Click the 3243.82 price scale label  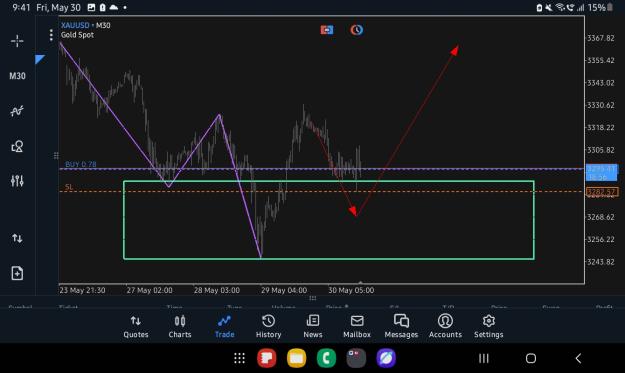(601, 262)
